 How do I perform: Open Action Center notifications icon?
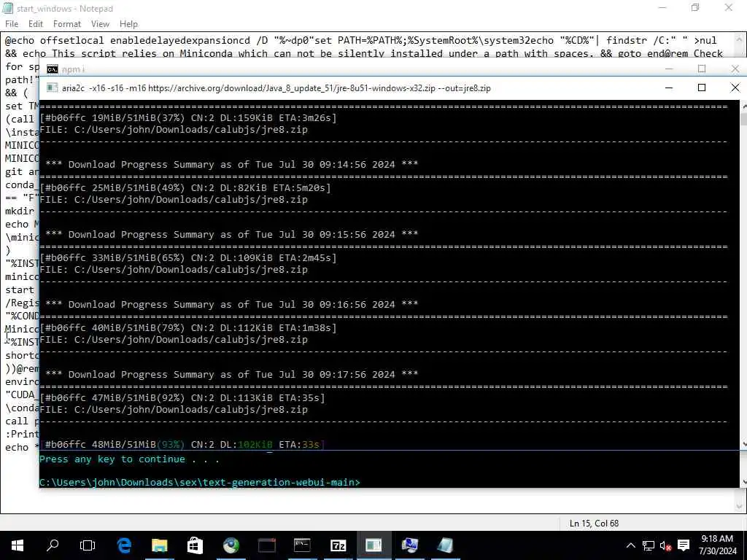coord(684,545)
